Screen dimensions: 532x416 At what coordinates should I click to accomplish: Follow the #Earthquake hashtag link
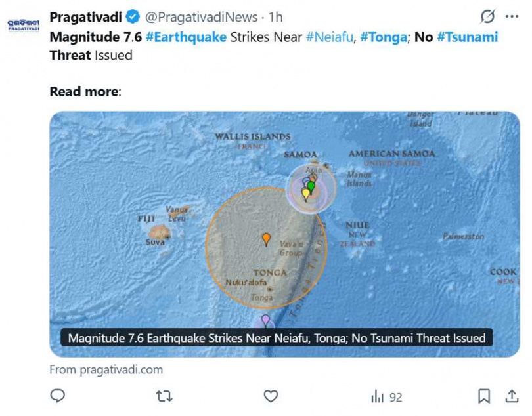tap(187, 37)
